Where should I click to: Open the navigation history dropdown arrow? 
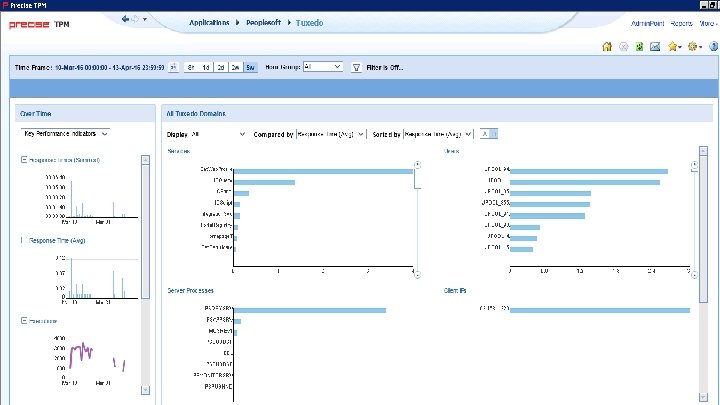(145, 19)
